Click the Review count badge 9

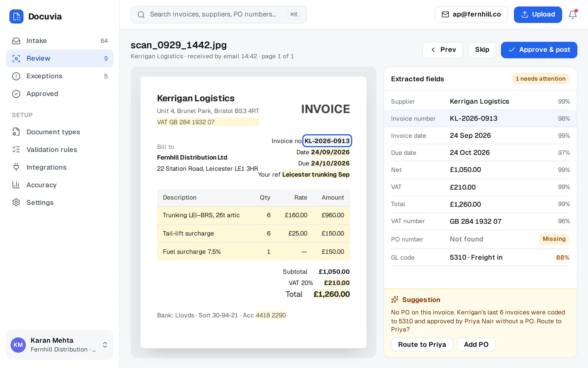106,58
